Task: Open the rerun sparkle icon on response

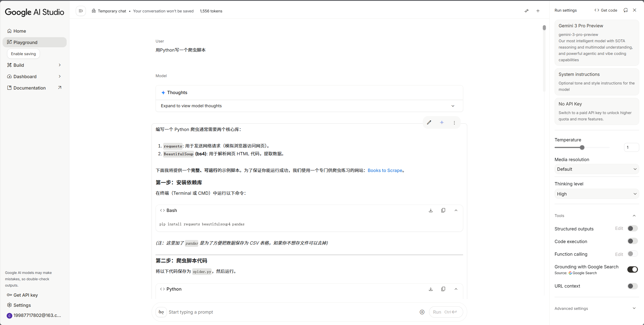Action: [x=442, y=122]
